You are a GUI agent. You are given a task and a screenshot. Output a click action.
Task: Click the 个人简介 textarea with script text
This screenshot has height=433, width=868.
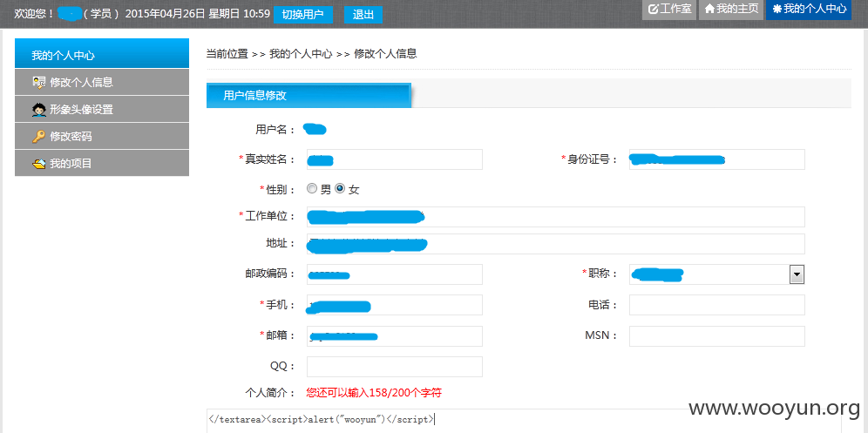click(x=523, y=421)
